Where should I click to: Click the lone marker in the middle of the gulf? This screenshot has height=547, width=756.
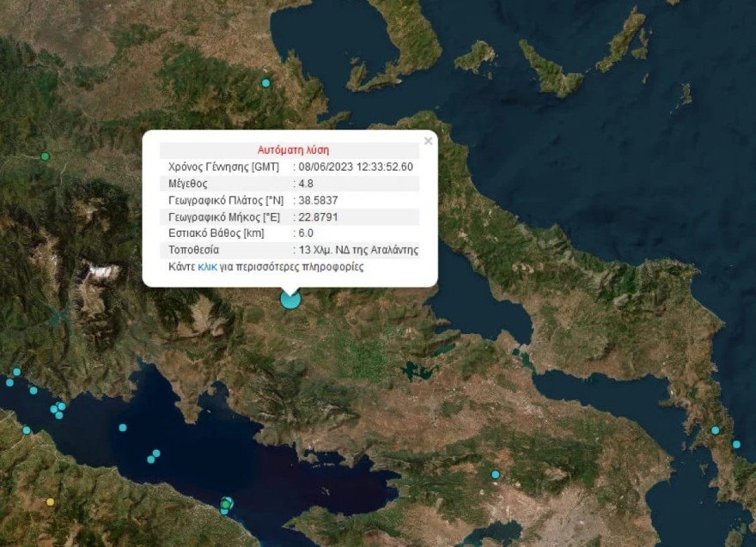[x=123, y=428]
